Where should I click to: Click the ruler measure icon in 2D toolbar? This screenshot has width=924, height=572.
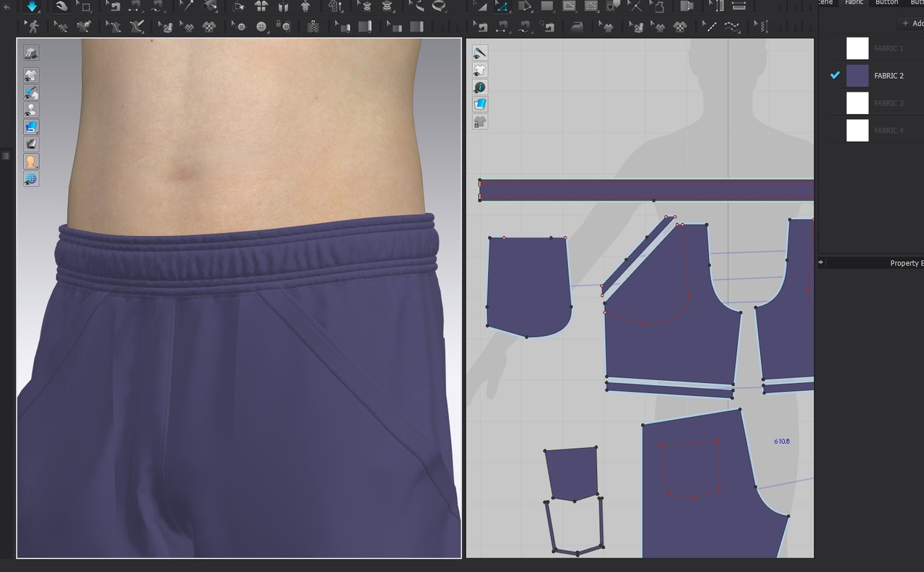(738, 6)
